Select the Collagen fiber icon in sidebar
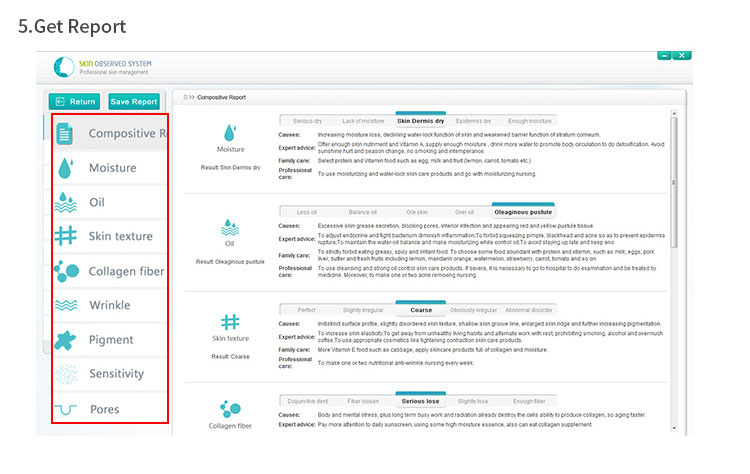The height and width of the screenshot is (474, 750). 65,270
